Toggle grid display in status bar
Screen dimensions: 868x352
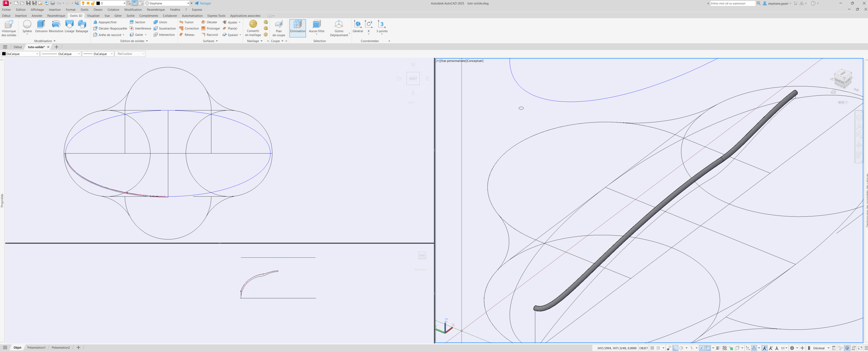[652, 348]
